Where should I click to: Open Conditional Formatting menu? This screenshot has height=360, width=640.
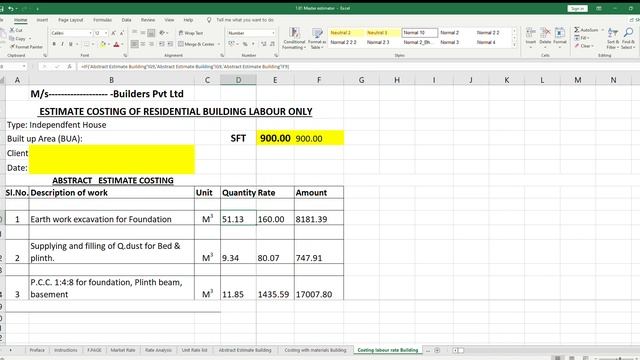pyautogui.click(x=294, y=38)
